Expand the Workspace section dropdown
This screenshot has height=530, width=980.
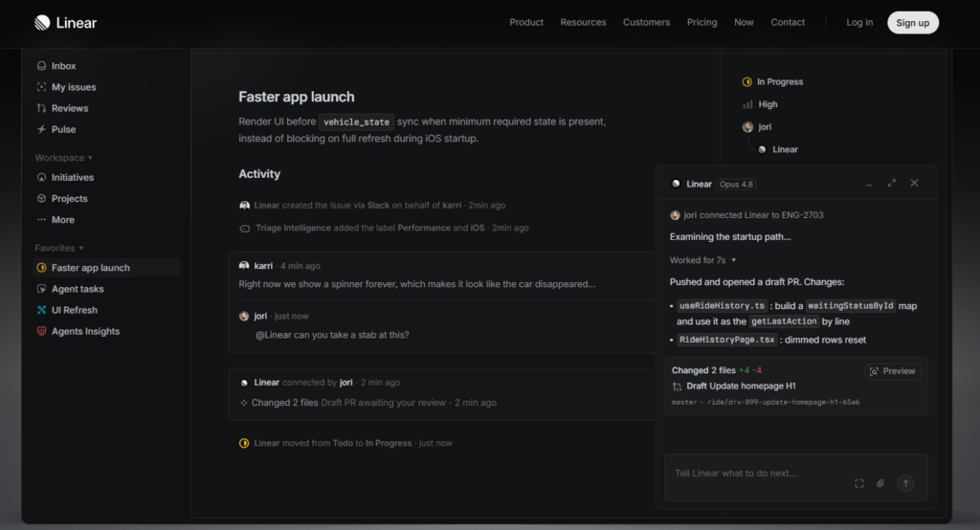[x=64, y=158]
